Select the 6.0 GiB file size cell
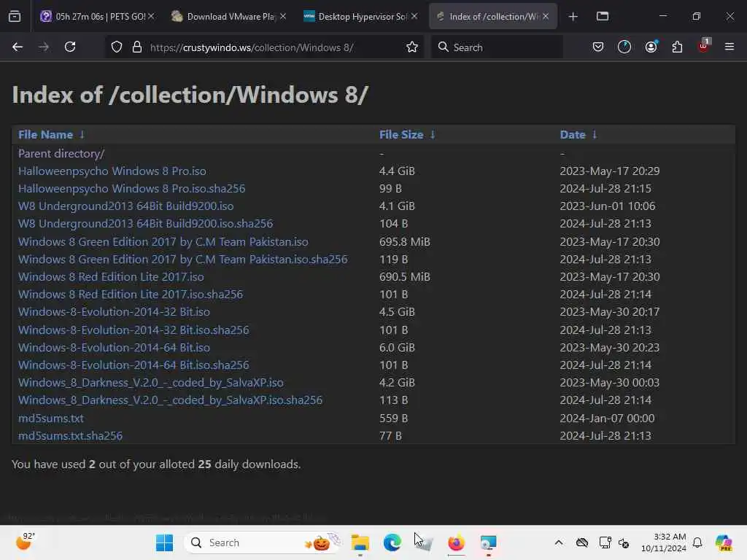 pos(397,348)
